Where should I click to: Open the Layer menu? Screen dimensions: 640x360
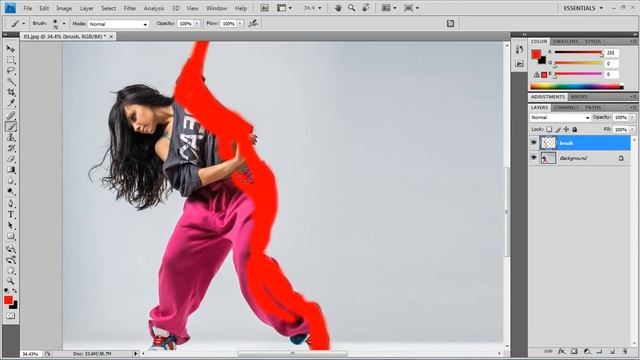pyautogui.click(x=87, y=8)
